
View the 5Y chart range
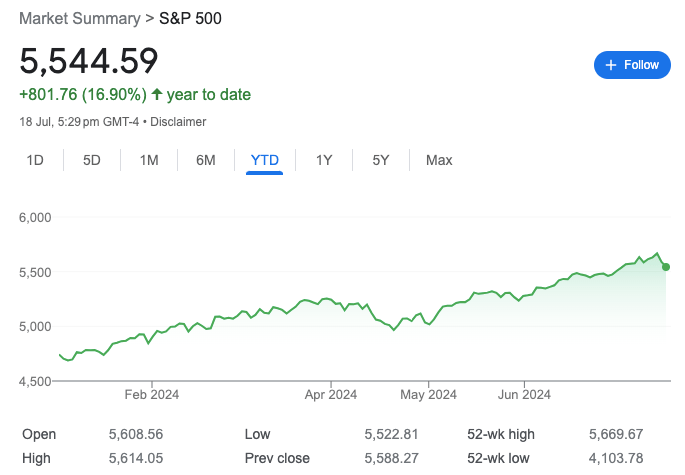point(381,160)
